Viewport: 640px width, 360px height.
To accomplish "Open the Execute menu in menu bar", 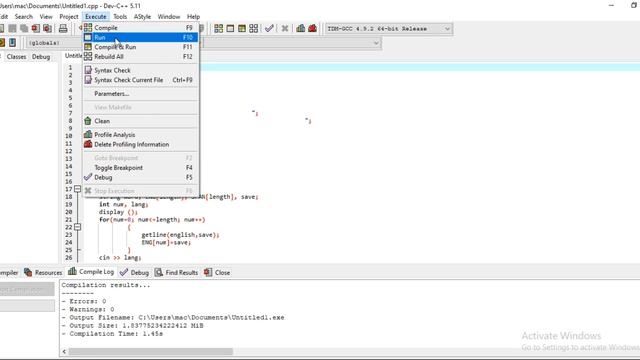I will click(96, 16).
